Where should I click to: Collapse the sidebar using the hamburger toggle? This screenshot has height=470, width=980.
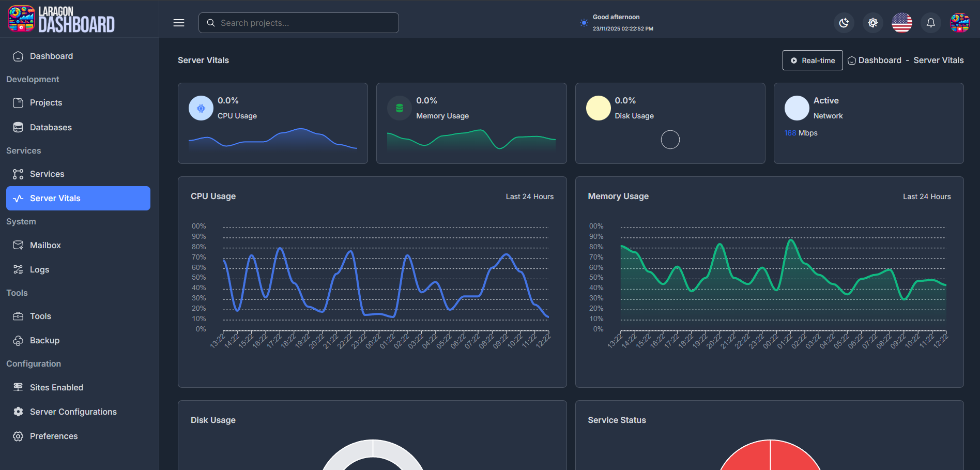pos(178,23)
